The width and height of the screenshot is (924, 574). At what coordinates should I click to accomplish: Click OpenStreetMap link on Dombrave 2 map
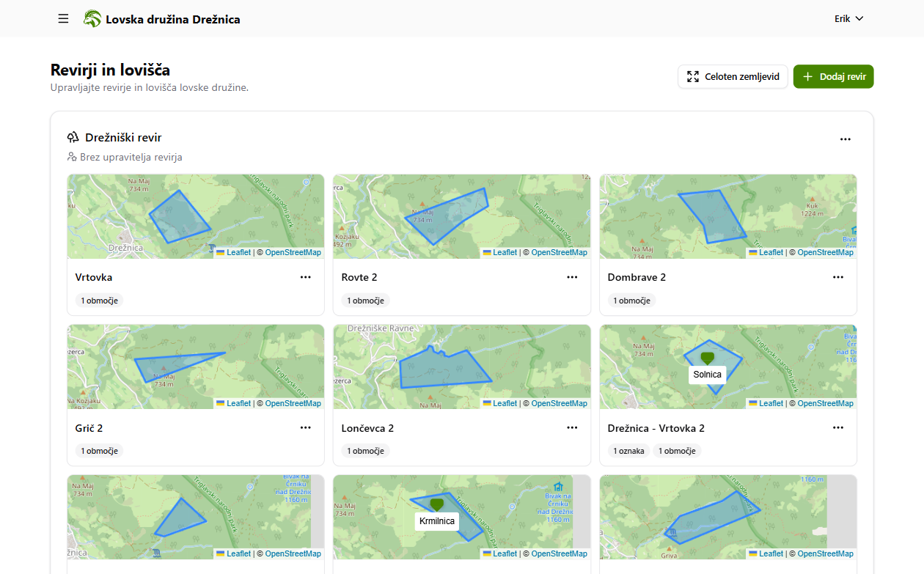pyautogui.click(x=825, y=252)
